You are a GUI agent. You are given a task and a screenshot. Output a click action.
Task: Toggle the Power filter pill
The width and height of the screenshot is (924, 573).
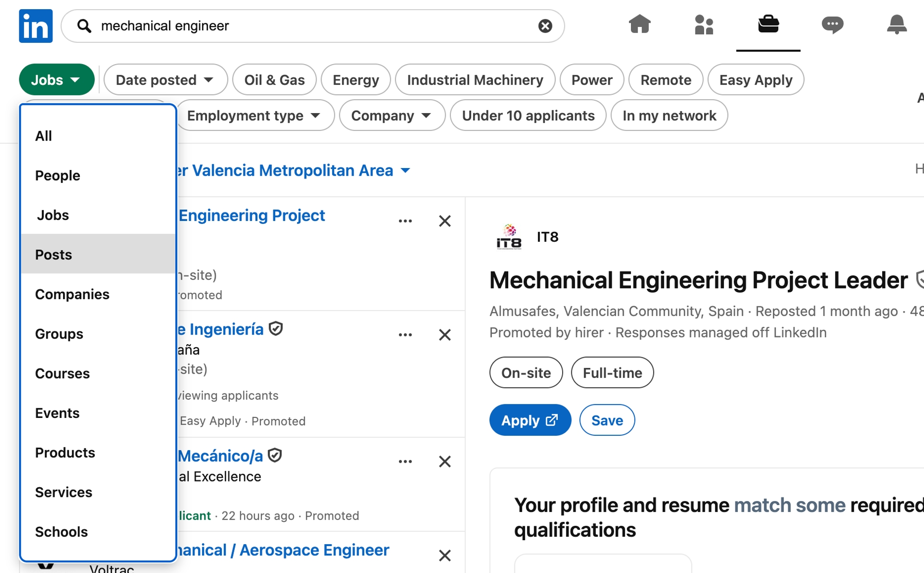pos(592,79)
